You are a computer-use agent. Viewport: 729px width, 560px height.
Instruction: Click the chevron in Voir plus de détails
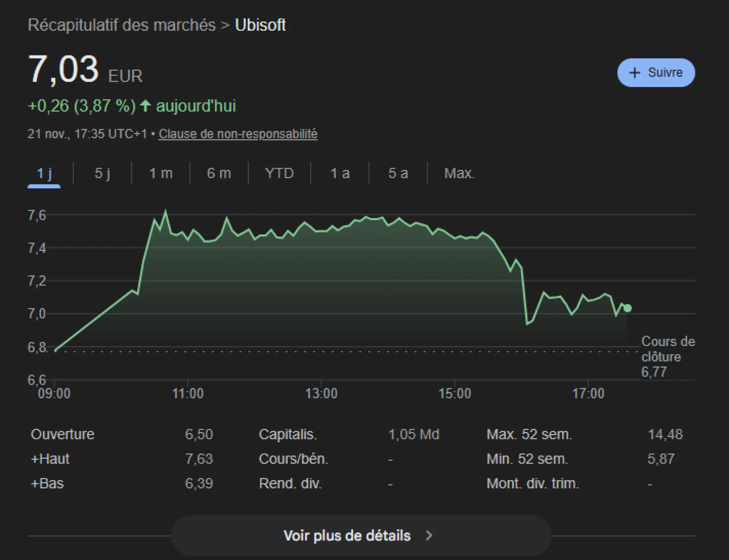tap(428, 535)
